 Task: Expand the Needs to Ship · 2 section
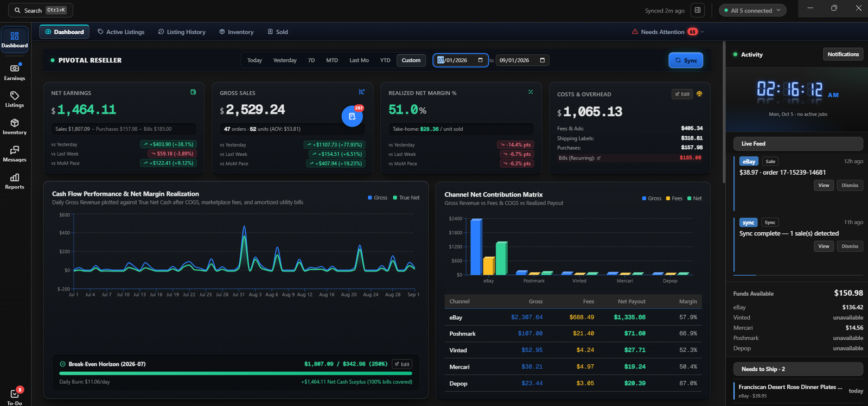coord(798,369)
